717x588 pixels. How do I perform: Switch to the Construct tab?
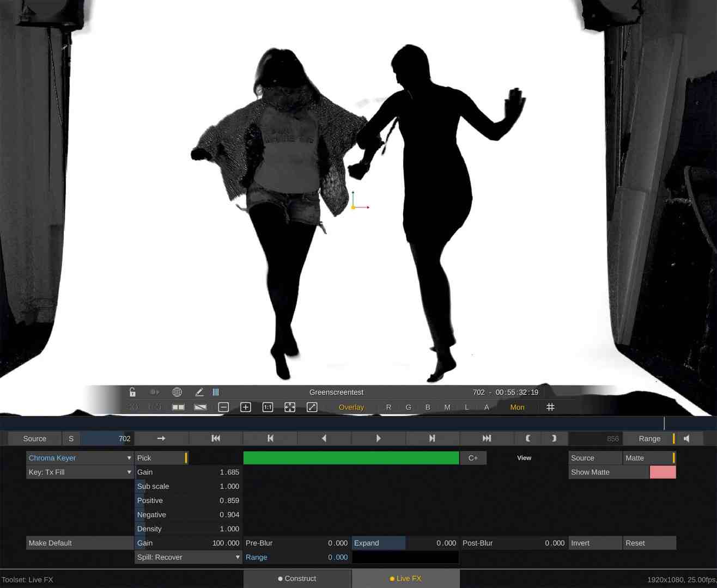297,579
